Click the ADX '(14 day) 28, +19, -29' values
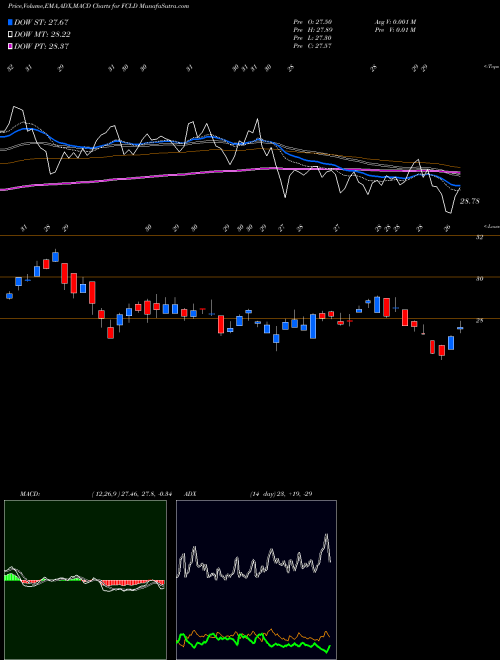 [281, 494]
